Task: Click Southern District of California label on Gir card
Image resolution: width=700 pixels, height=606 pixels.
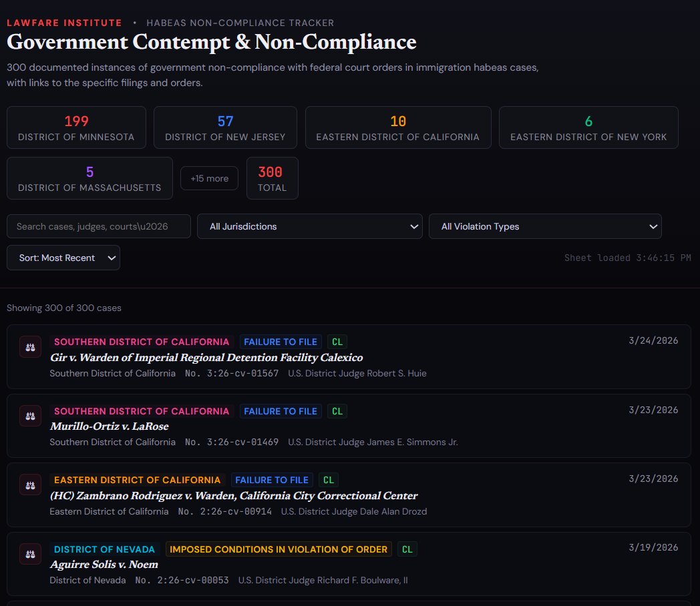Action: tap(142, 342)
